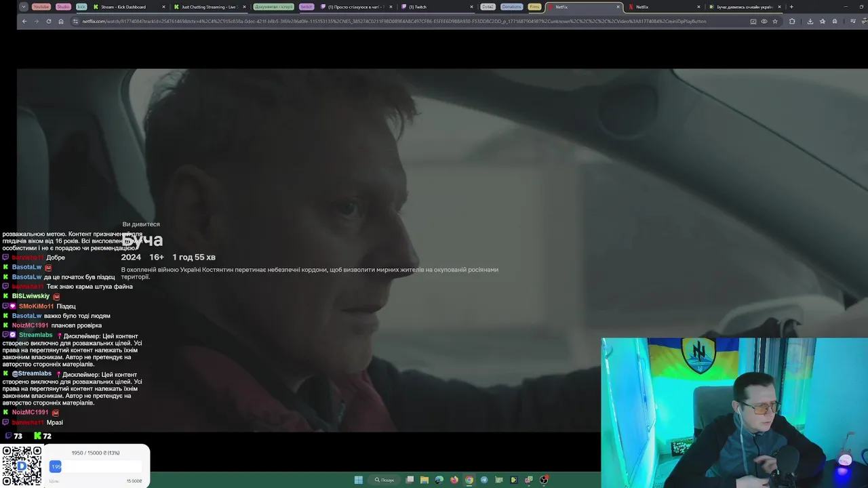Click the 16+ age rating label
This screenshot has height=488, width=868.
pos(157,258)
